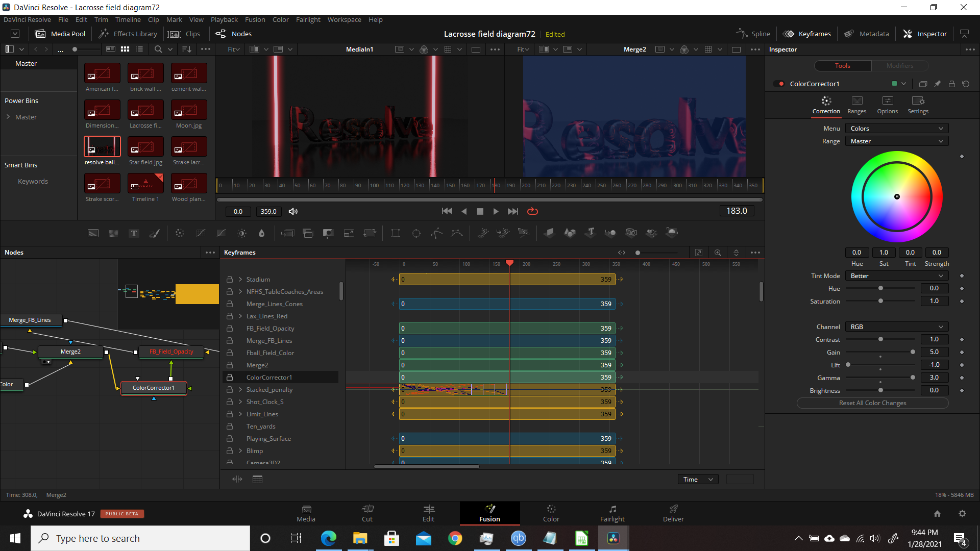This screenshot has height=551, width=980.
Task: Add a Polygon mask tool
Action: point(436,233)
